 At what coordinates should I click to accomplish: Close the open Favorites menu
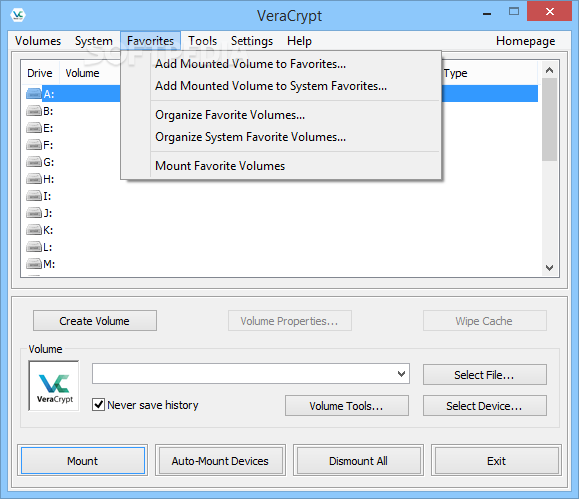click(150, 41)
